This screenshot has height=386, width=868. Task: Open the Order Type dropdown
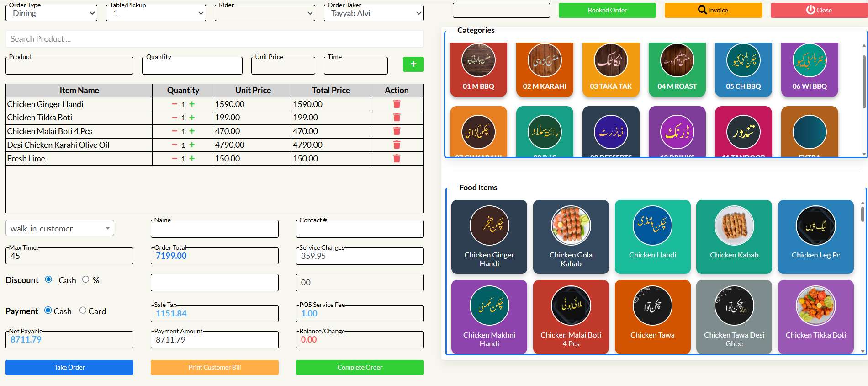pos(52,13)
